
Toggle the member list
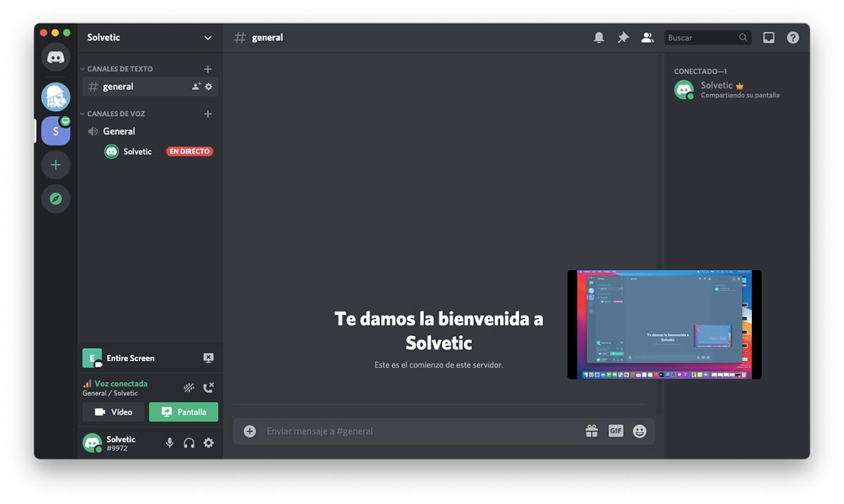pos(647,38)
